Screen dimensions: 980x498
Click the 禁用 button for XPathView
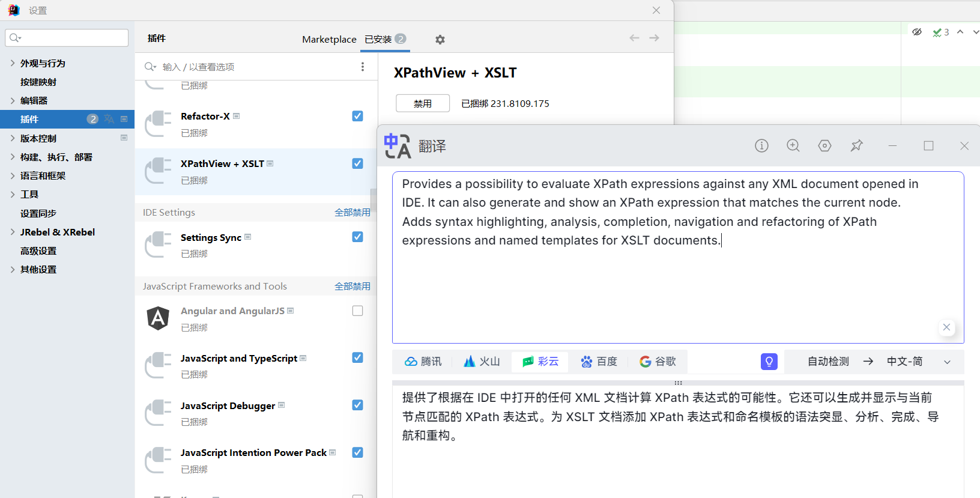(423, 103)
